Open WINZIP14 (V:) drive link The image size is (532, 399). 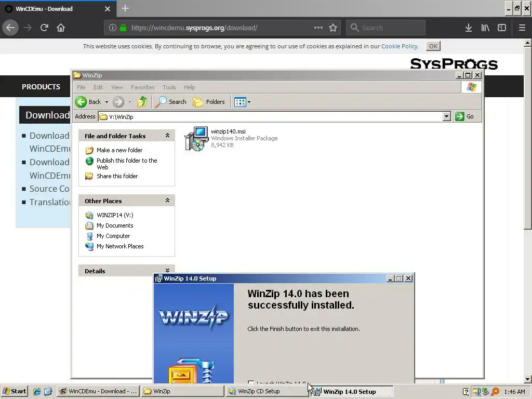(115, 215)
